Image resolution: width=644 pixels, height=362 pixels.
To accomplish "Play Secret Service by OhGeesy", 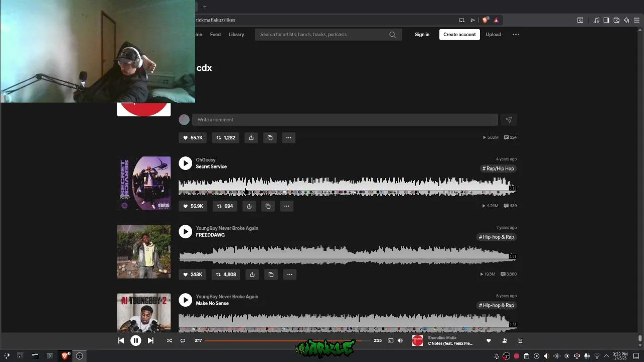I will [x=186, y=163].
